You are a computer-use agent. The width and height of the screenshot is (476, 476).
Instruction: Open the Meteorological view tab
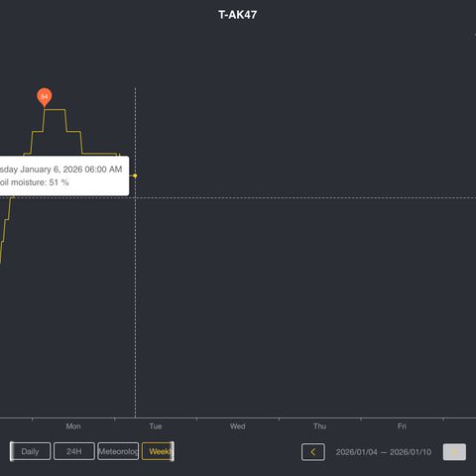(118, 451)
